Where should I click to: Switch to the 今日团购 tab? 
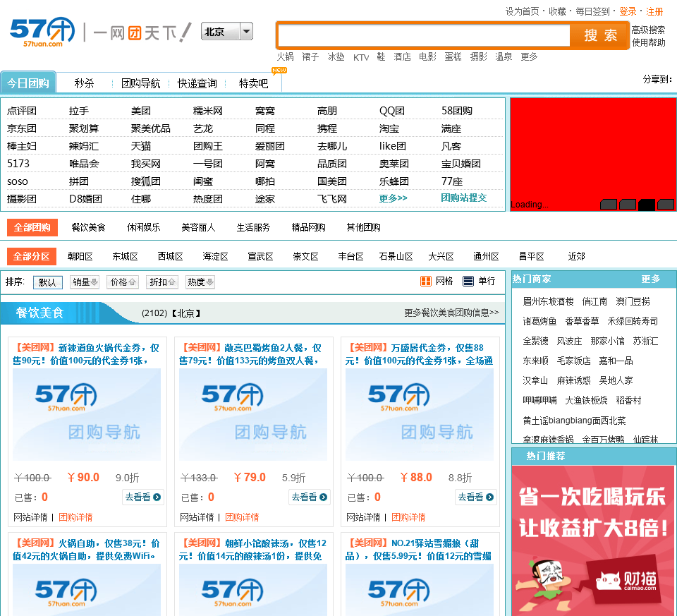[28, 83]
